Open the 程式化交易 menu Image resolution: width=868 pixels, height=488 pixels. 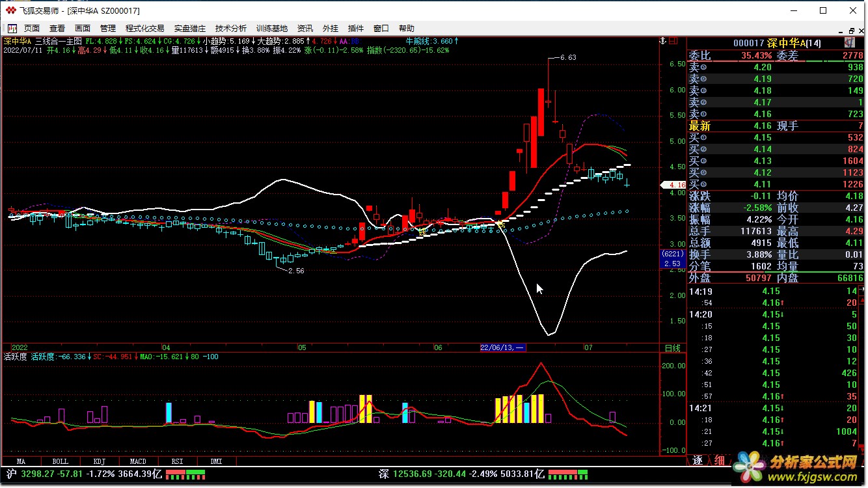[x=145, y=29]
